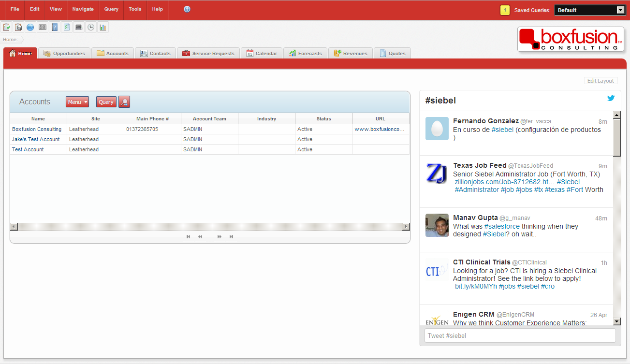Select the Home tab
630x364 pixels.
pos(20,53)
